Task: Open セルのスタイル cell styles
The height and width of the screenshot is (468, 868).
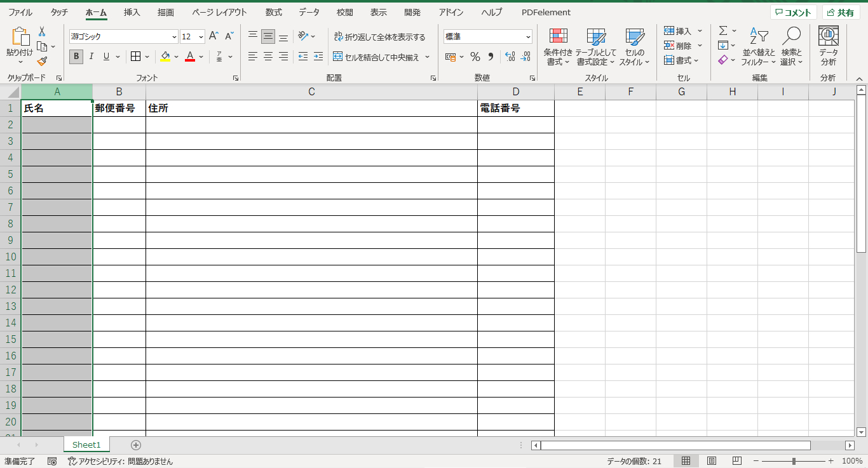Action: (634, 46)
